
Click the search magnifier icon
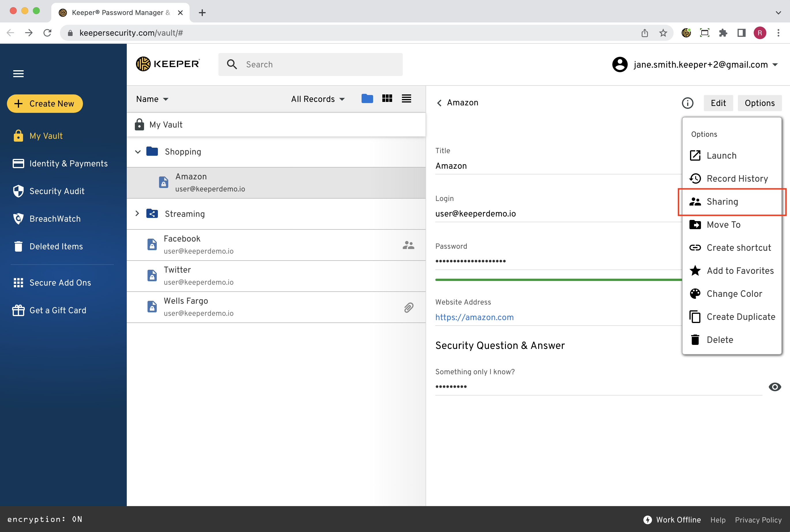pos(232,64)
